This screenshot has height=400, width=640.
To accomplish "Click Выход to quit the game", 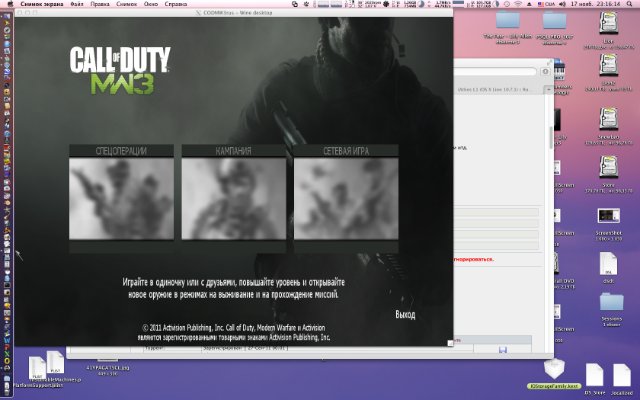I will click(x=405, y=314).
